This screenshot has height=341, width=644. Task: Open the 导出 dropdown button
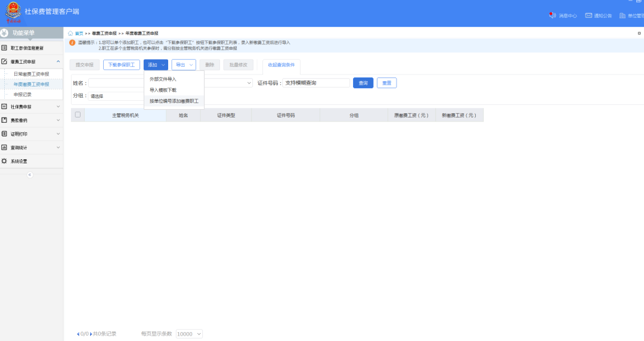184,65
